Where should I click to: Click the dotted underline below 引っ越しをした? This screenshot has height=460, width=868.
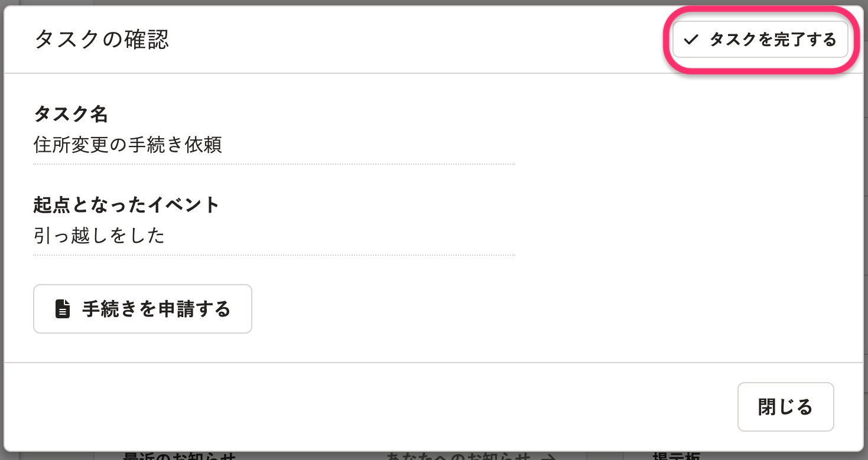[x=274, y=255]
